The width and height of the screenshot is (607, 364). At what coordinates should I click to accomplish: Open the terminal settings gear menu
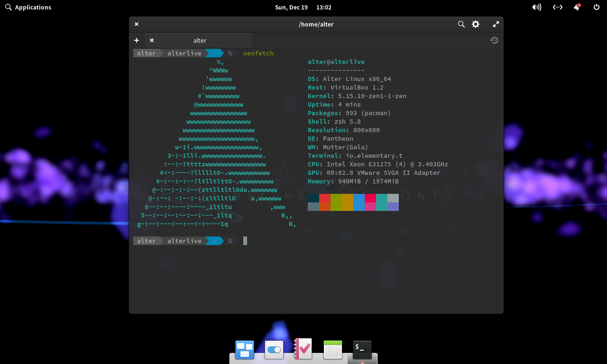click(476, 24)
